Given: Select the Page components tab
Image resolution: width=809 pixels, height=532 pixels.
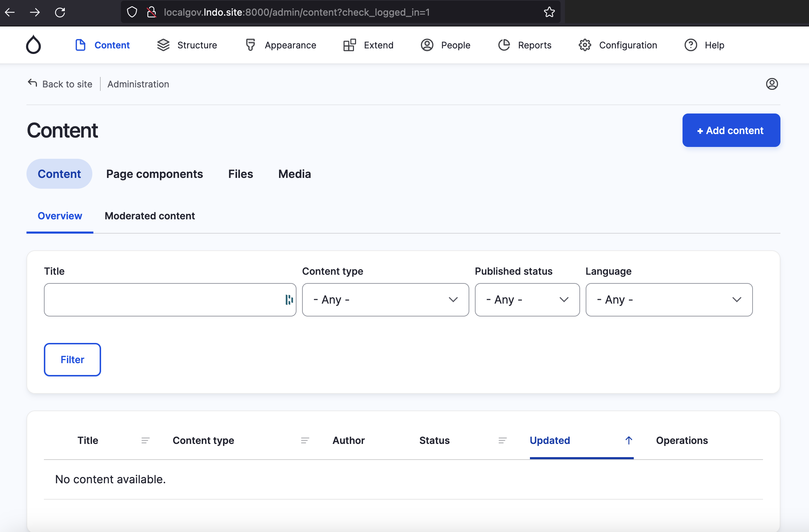Looking at the screenshot, I should tap(154, 174).
